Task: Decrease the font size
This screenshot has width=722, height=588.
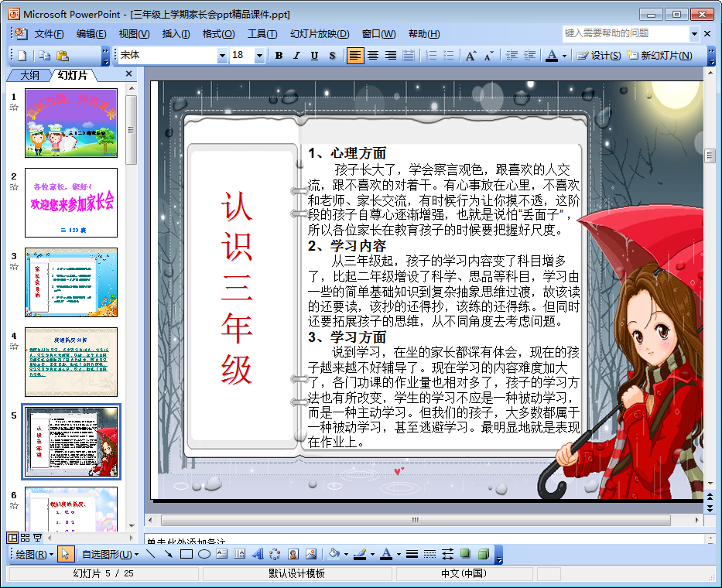Action: point(488,56)
